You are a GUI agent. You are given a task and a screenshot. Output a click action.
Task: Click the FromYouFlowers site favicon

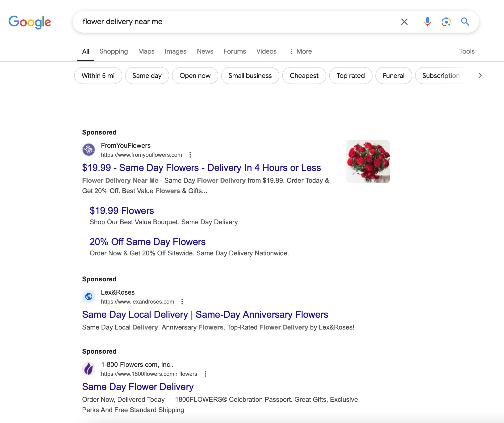point(88,150)
